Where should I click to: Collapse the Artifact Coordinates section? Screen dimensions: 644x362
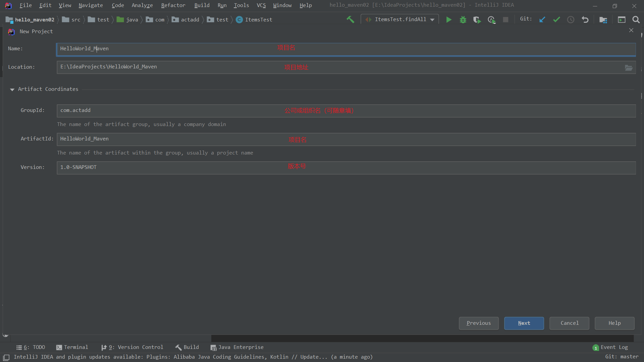pos(12,89)
